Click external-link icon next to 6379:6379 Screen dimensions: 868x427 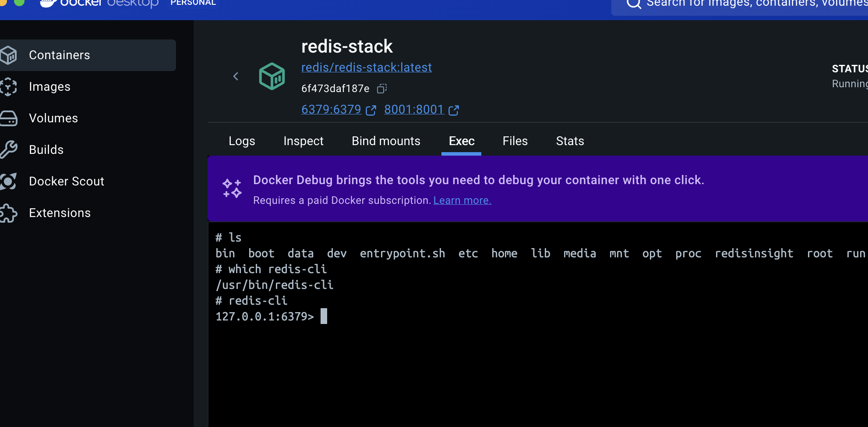(x=371, y=110)
